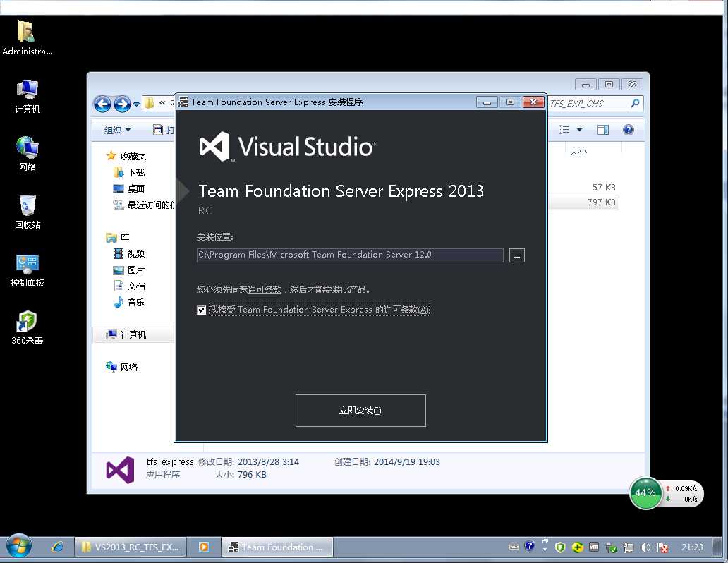The width and height of the screenshot is (728, 563).
Task: Launch Internet Explorer from the taskbar
Action: tap(58, 547)
